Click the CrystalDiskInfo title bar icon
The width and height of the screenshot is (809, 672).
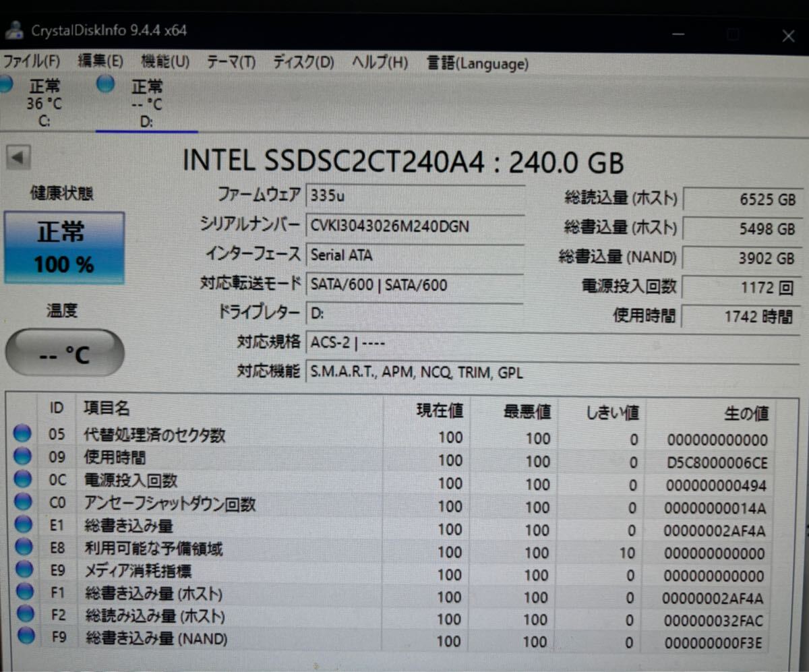(13, 30)
